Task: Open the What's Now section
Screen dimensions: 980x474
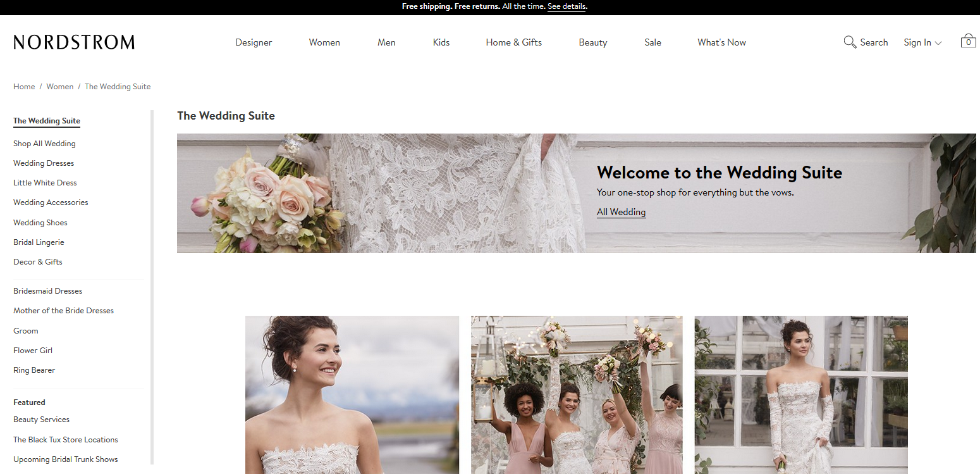Action: click(721, 42)
